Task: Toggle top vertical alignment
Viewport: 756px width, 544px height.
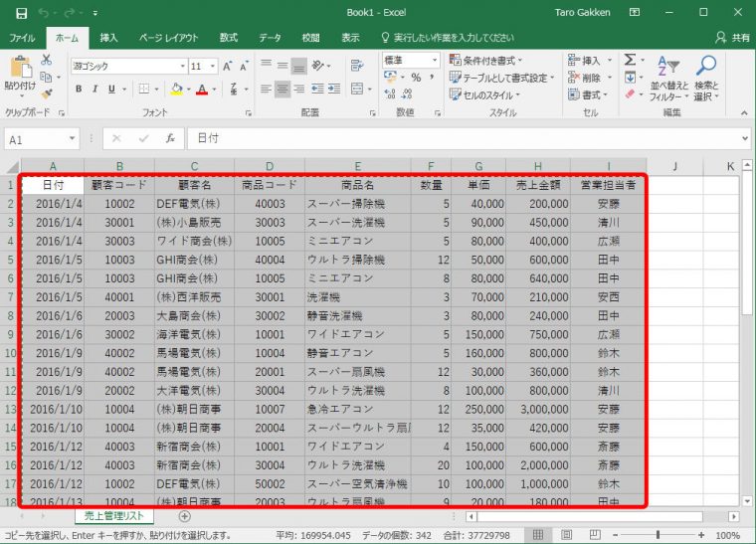Action: click(x=266, y=65)
